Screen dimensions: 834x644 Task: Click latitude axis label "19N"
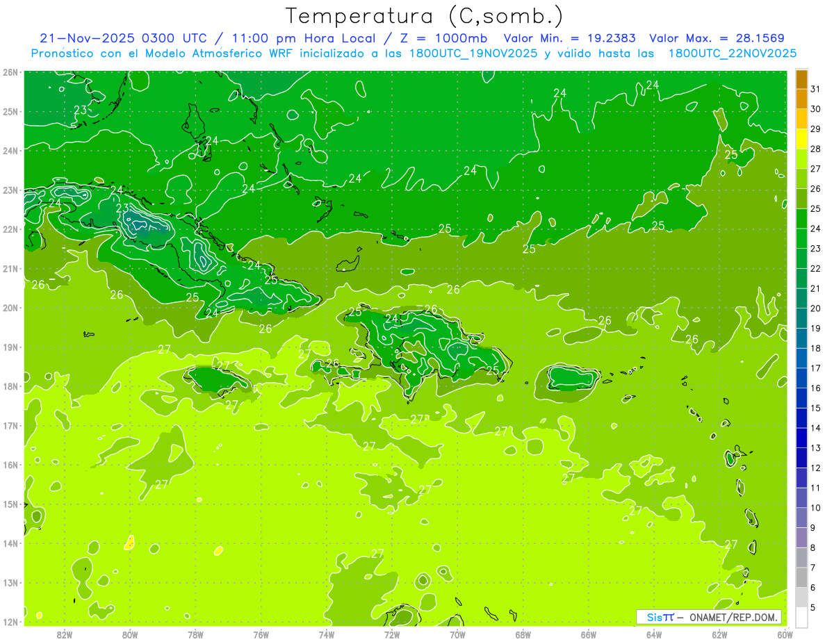click(10, 347)
